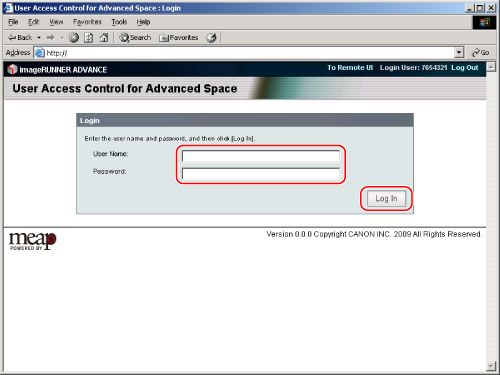The height and width of the screenshot is (375, 500).
Task: Focus the User Name input field
Action: 261,156
